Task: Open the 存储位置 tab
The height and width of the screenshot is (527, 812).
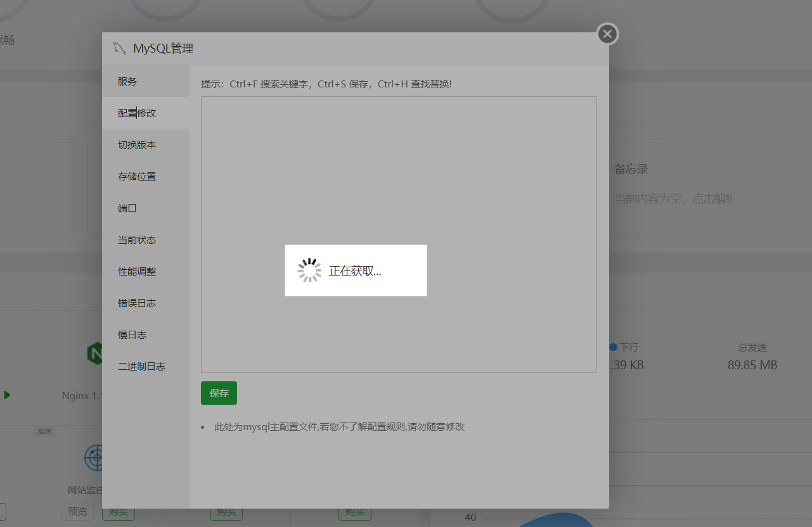Action: coord(146,177)
